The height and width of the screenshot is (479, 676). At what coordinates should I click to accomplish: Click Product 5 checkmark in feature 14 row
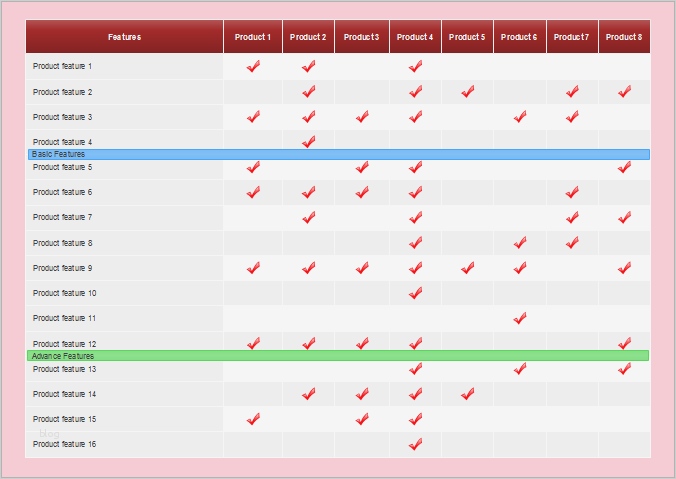[x=467, y=394]
